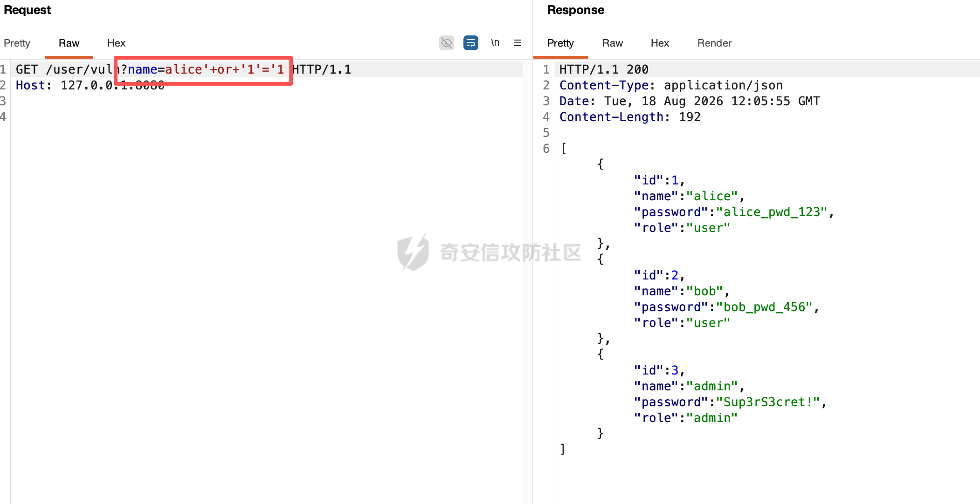
Task: Click the GET /user/vuln request line
Action: [183, 69]
